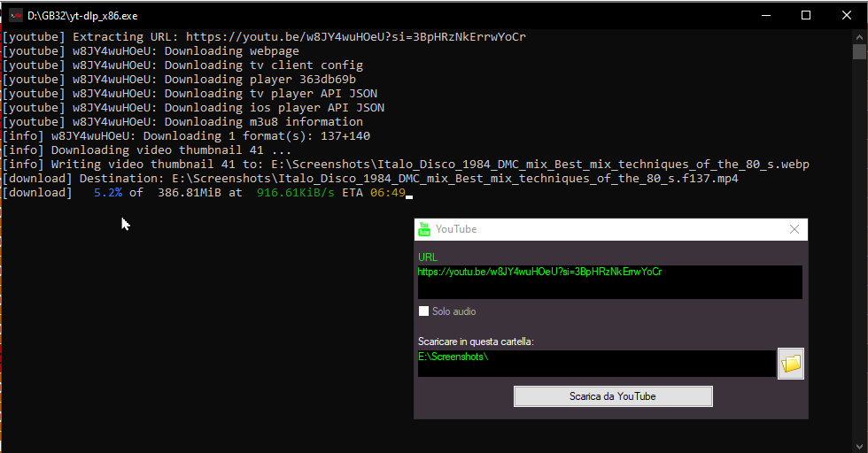The height and width of the screenshot is (453, 868).
Task: Click the Solo audio label text
Action: tap(453, 311)
